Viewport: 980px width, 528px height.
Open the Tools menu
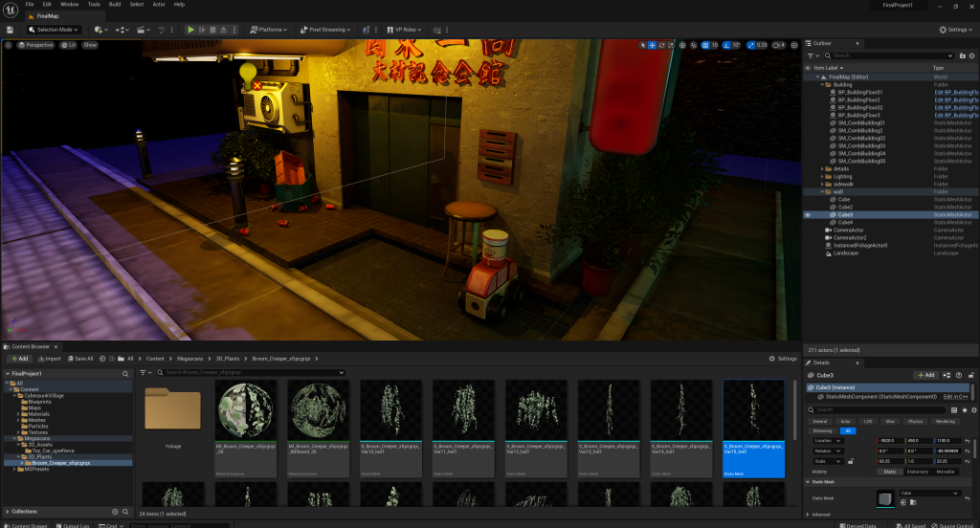click(x=94, y=5)
